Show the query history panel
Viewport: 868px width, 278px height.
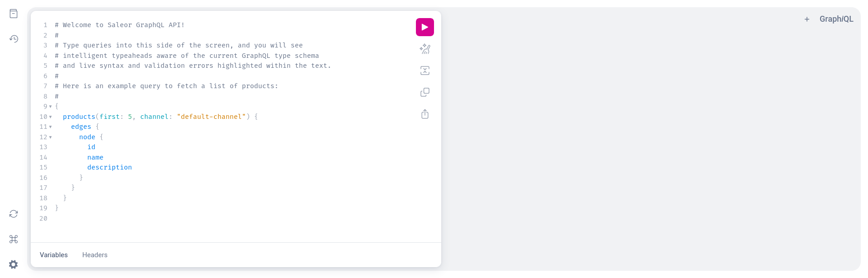[x=14, y=39]
